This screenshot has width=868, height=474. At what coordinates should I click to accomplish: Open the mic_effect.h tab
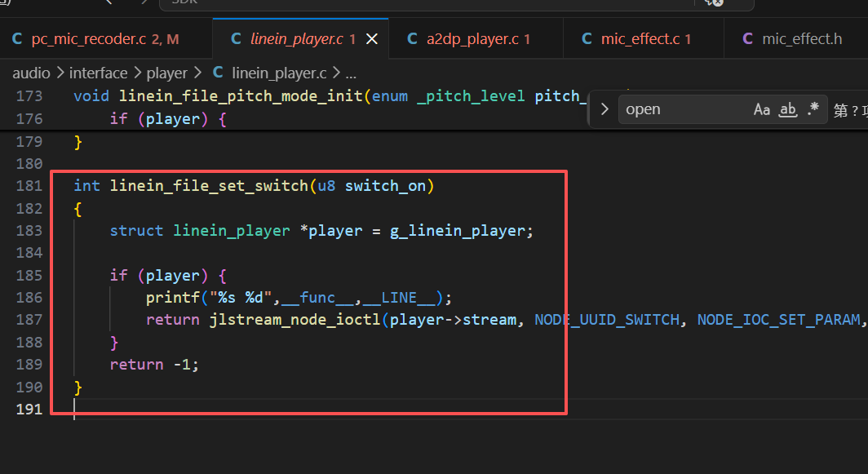point(795,39)
